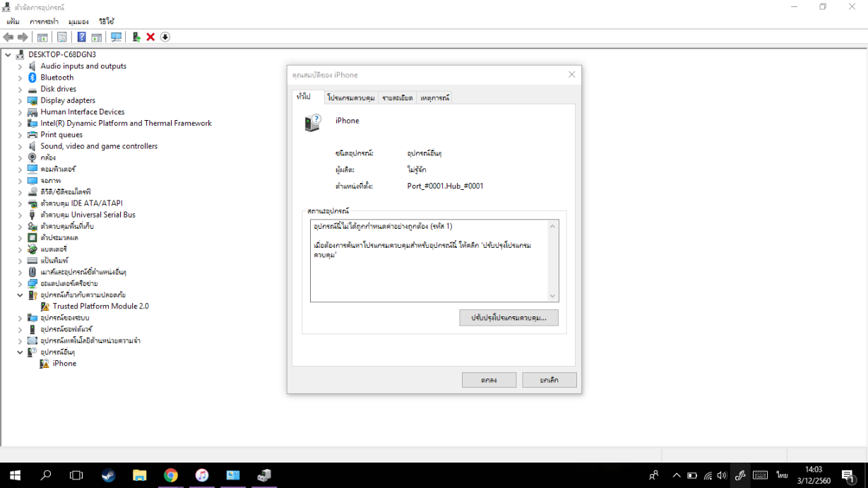Select the Trusted Platform Module 2.0 entry
Image resolution: width=868 pixels, height=488 pixels.
[x=100, y=307]
